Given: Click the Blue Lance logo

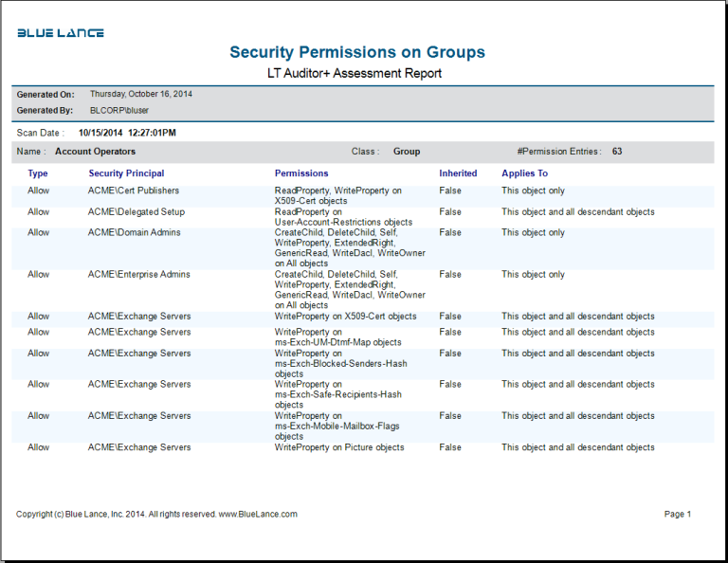Looking at the screenshot, I should pos(61,33).
